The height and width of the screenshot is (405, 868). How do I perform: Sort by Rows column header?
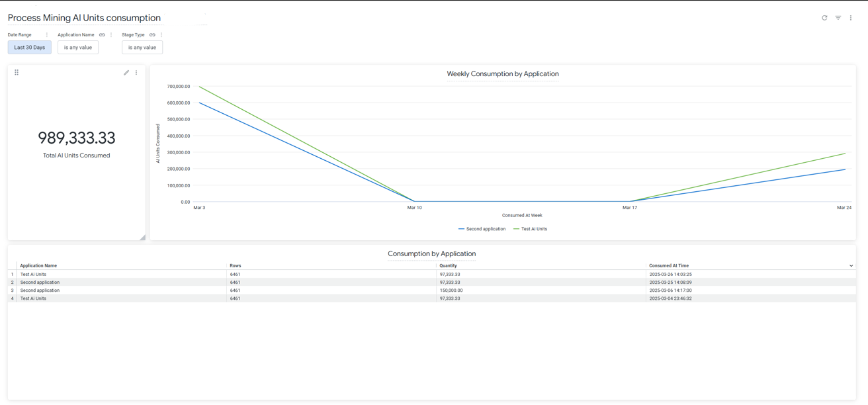(236, 266)
